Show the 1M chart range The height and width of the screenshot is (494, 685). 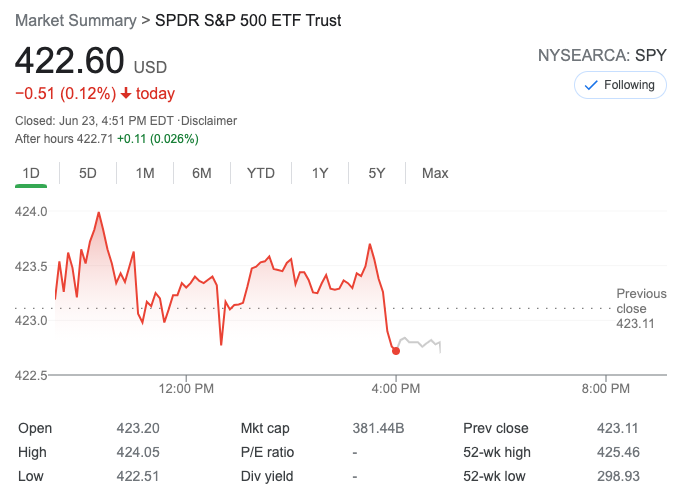click(x=145, y=173)
